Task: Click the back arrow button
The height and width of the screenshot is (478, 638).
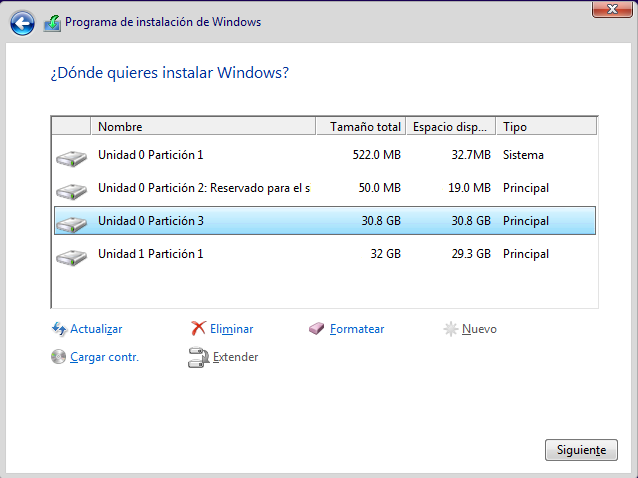Action: click(22, 22)
